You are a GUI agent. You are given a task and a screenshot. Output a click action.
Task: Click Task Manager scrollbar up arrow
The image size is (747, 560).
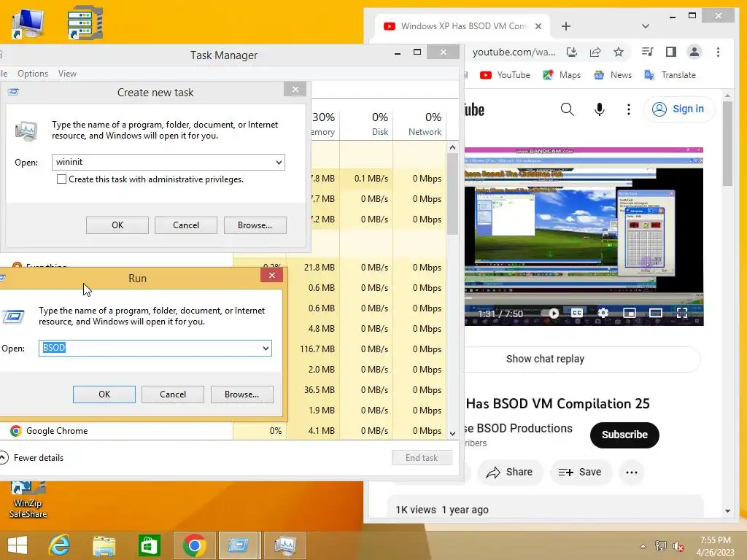click(x=452, y=147)
